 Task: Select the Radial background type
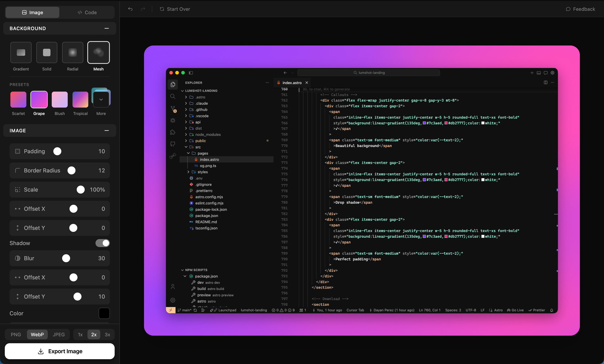[x=72, y=52]
